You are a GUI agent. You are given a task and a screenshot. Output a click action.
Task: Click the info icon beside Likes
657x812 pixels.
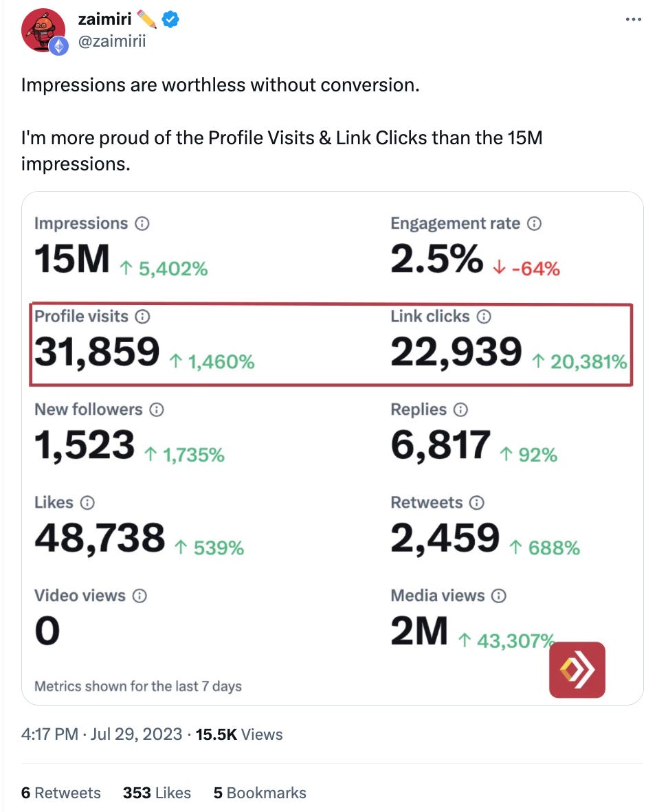point(87,503)
